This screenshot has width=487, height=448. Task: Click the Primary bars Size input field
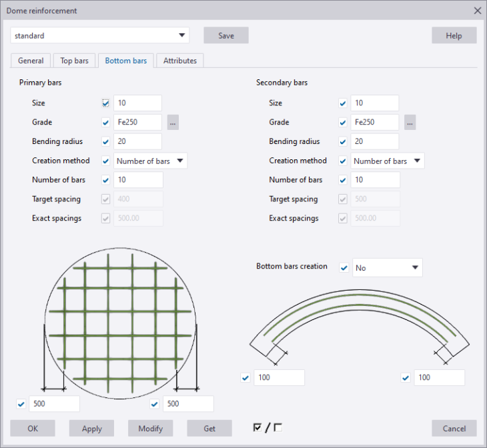pyautogui.click(x=138, y=103)
